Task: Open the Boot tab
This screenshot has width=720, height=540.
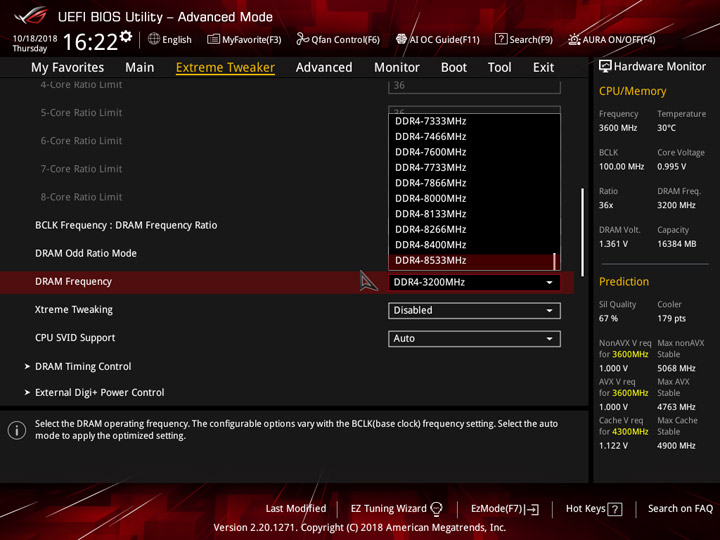Action: coord(454,67)
